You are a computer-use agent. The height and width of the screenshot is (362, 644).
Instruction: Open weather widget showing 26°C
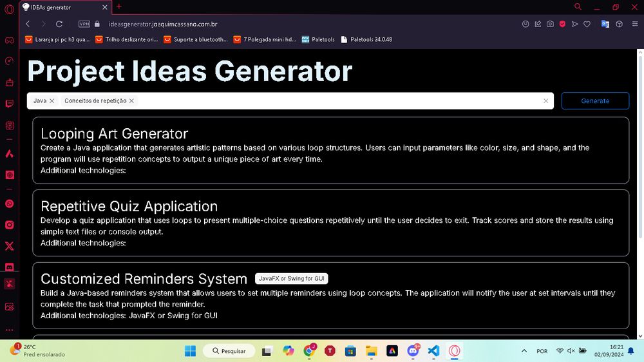[x=38, y=350]
